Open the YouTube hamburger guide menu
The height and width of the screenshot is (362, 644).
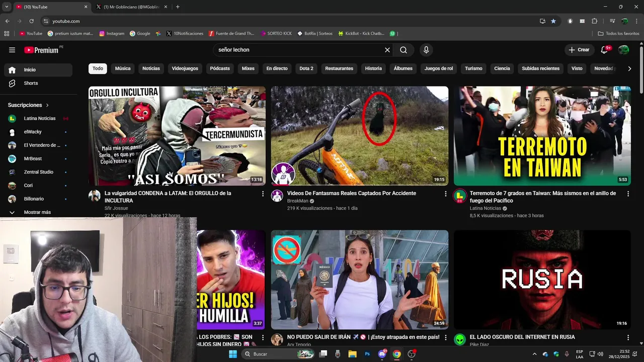coord(12,50)
